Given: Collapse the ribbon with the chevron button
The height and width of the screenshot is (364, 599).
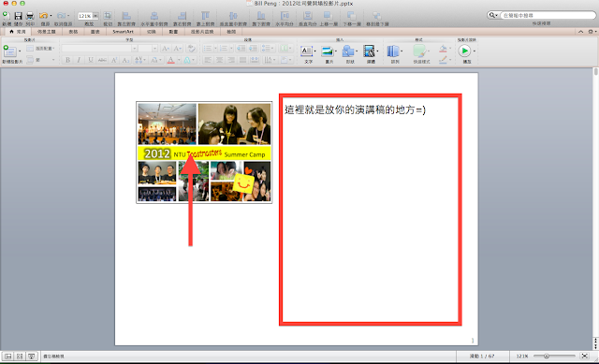Looking at the screenshot, I should pos(580,32).
